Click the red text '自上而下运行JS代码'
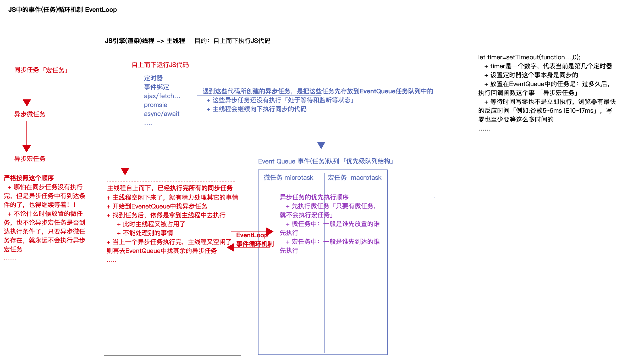 pyautogui.click(x=160, y=65)
